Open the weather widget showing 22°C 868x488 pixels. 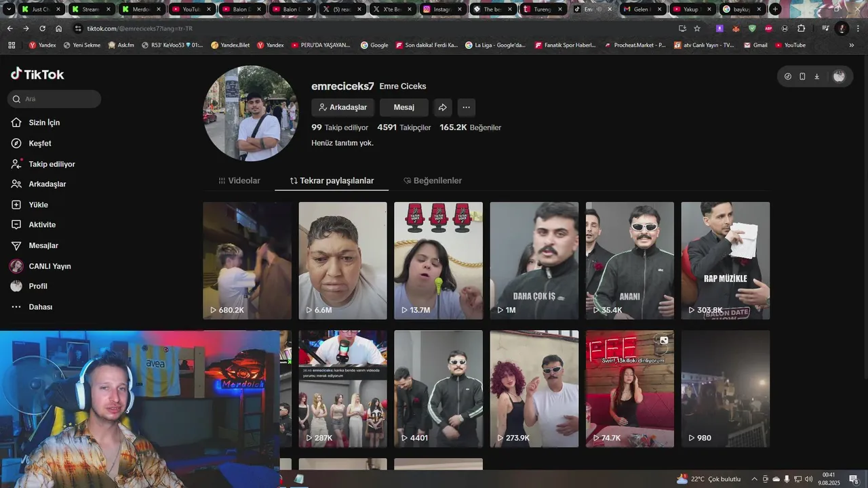pos(709,479)
